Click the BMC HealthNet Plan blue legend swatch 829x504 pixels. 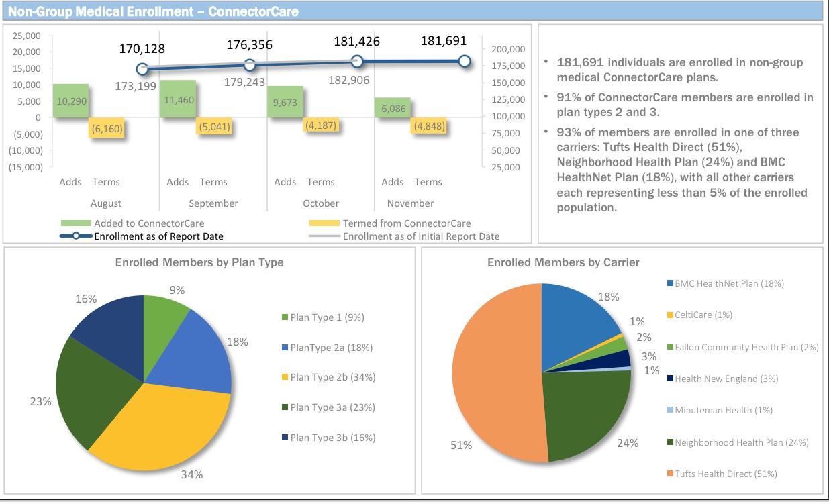pyautogui.click(x=669, y=283)
